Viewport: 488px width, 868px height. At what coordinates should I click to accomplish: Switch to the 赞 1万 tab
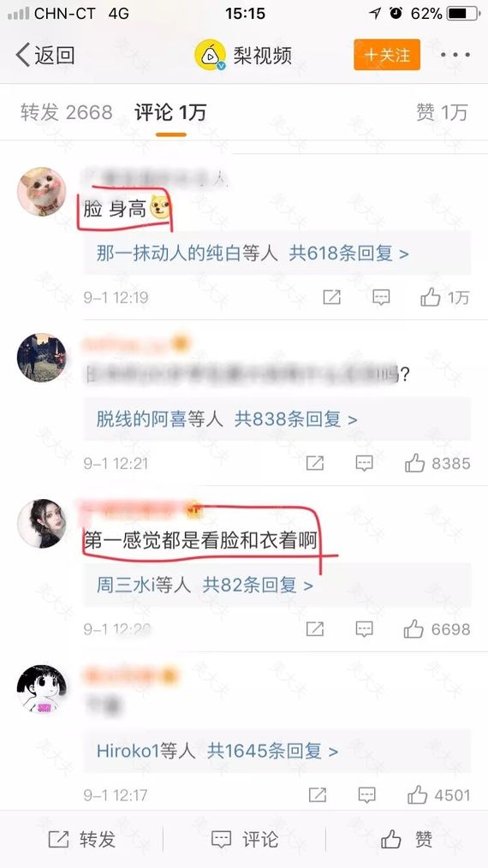coord(442,112)
